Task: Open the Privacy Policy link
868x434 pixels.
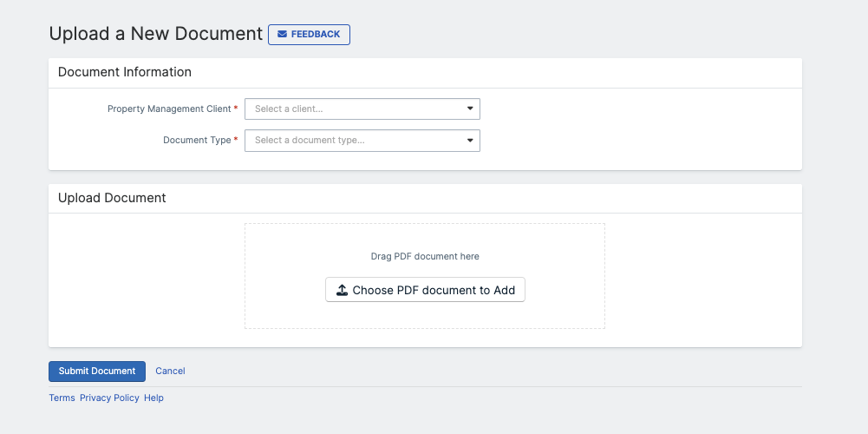Action: click(x=109, y=398)
